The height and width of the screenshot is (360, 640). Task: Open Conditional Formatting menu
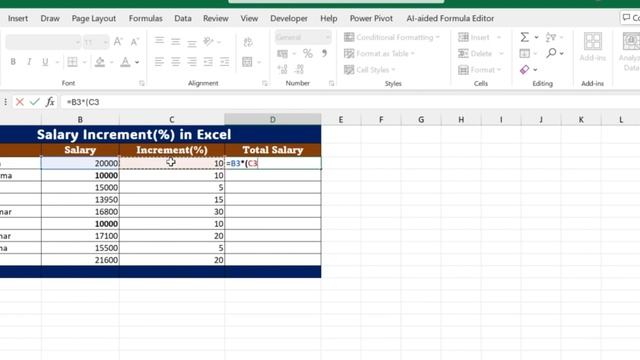tap(392, 37)
